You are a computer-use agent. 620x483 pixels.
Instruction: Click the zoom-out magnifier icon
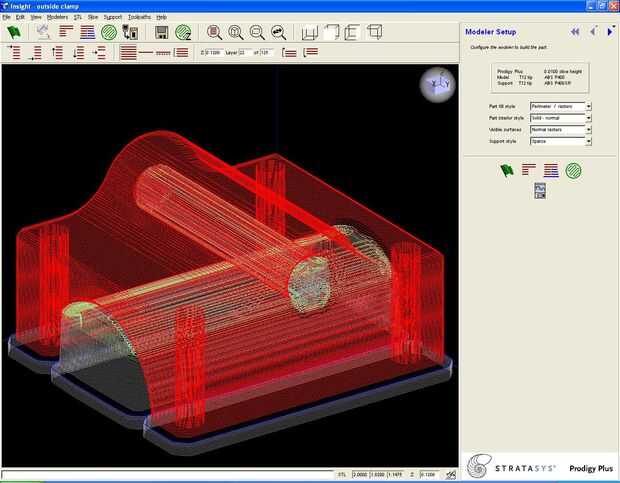257,32
